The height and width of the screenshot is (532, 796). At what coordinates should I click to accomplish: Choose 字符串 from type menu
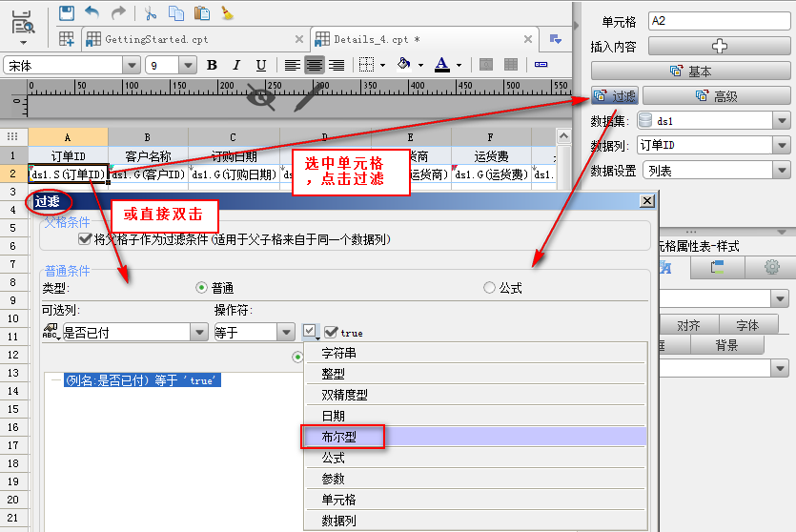click(x=476, y=353)
